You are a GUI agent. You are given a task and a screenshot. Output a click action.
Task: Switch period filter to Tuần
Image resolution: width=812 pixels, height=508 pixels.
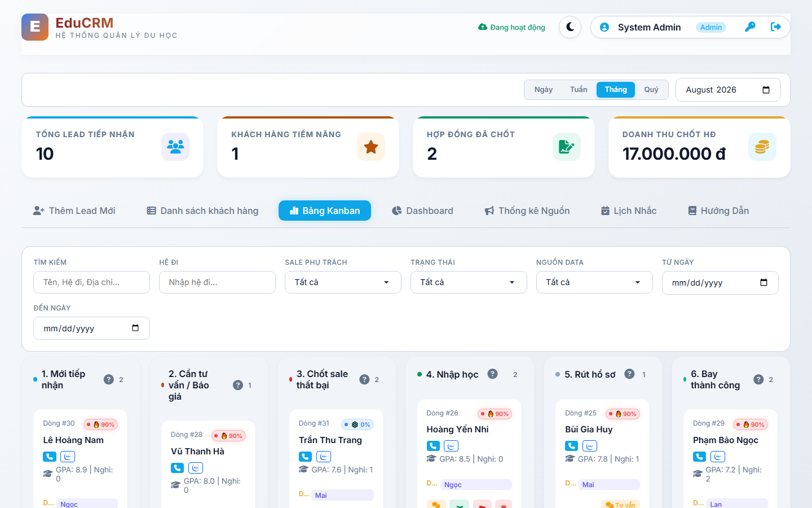579,90
